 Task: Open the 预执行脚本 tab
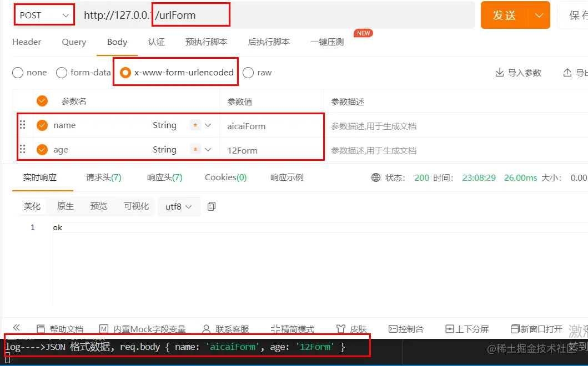point(206,42)
